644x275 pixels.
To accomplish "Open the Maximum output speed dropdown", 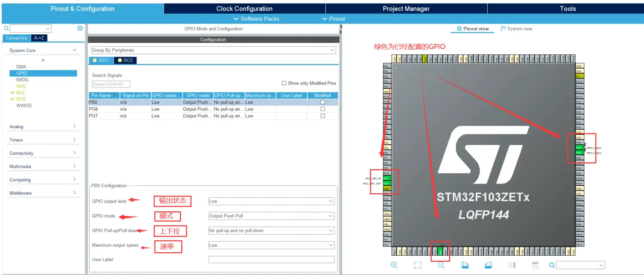I will click(271, 245).
